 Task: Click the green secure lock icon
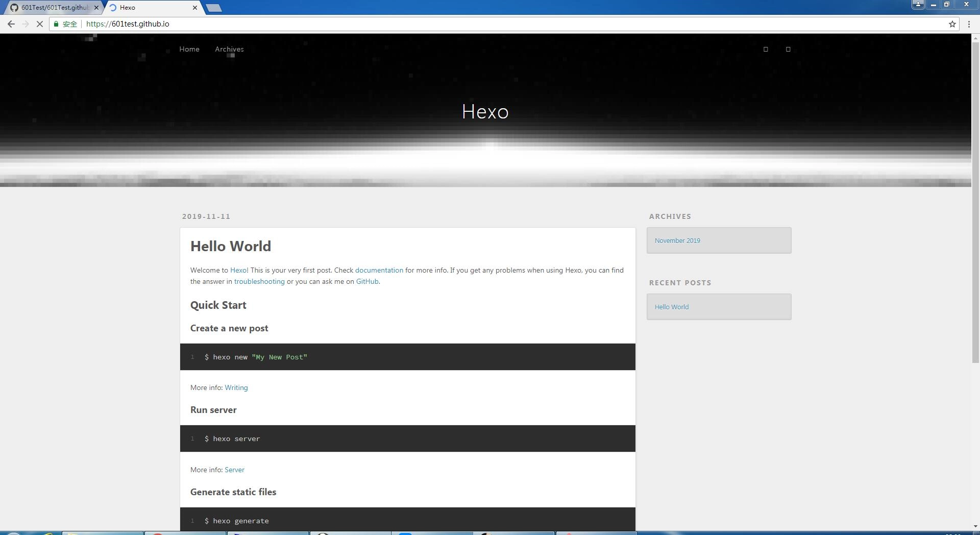coord(56,24)
